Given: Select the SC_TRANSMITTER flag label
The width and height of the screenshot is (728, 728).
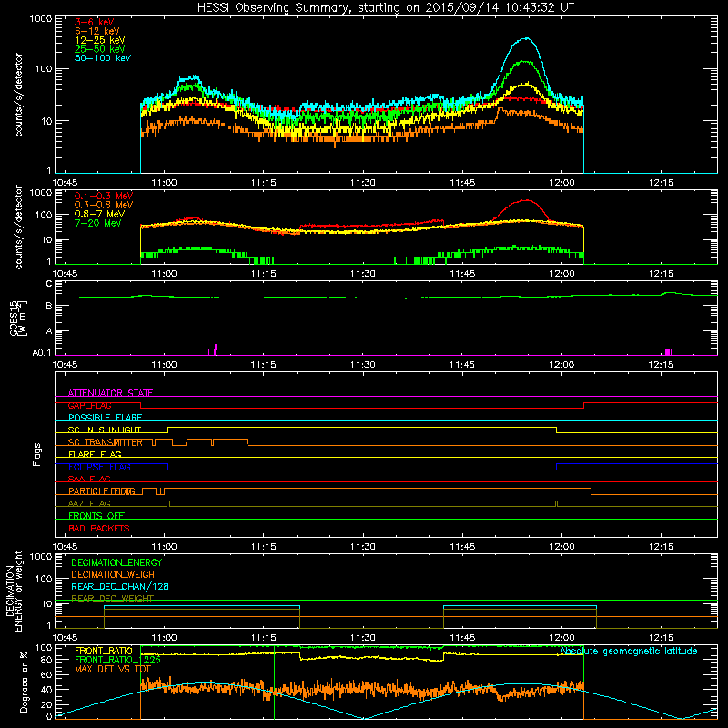Looking at the screenshot, I should pyautogui.click(x=106, y=442).
